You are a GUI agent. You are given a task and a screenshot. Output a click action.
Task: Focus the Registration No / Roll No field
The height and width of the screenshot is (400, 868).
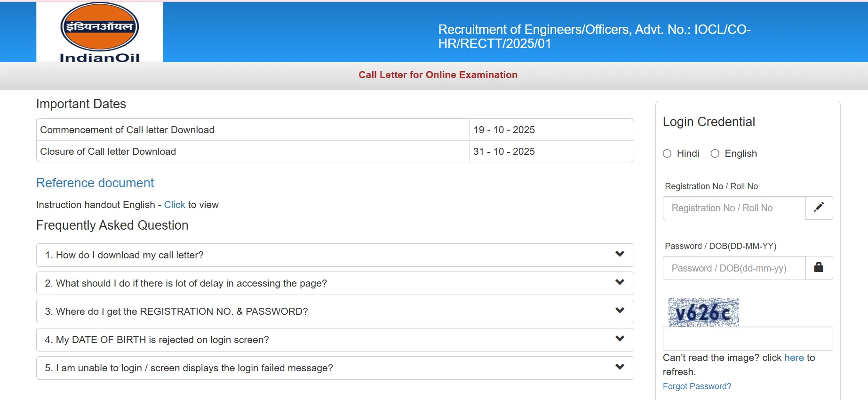734,208
